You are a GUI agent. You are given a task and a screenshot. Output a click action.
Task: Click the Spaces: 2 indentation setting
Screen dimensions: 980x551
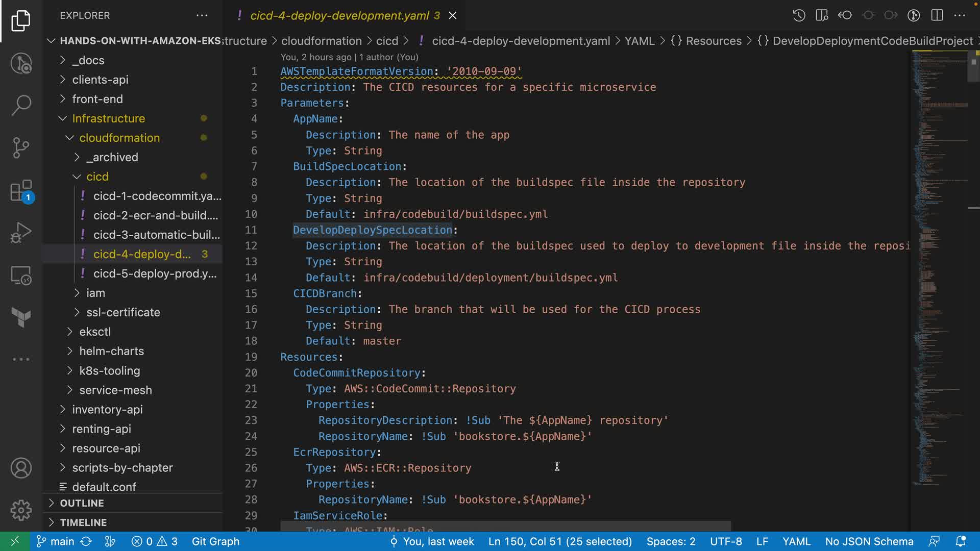(671, 541)
